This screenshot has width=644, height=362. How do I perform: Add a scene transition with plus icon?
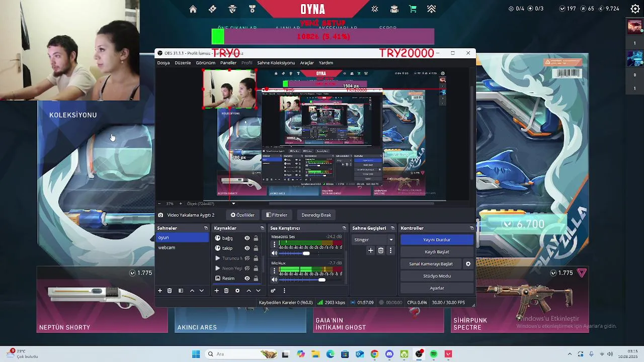click(x=371, y=250)
